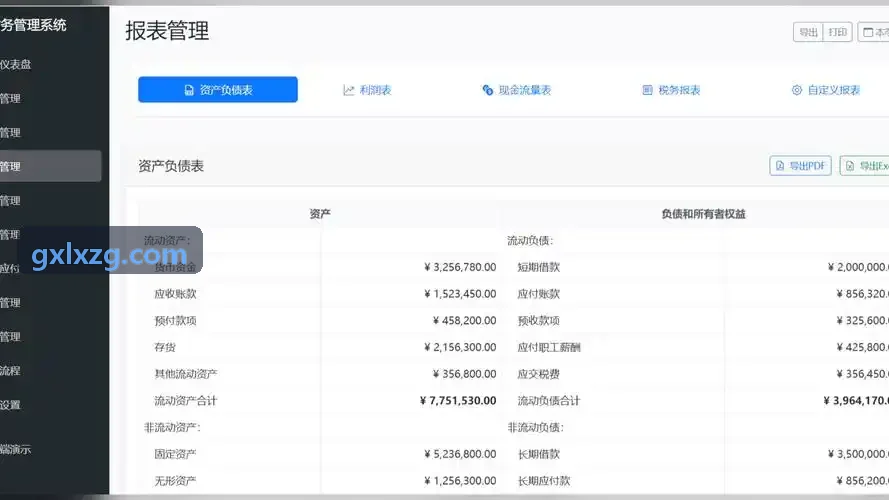Click the 短期借款 row label

click(x=539, y=267)
